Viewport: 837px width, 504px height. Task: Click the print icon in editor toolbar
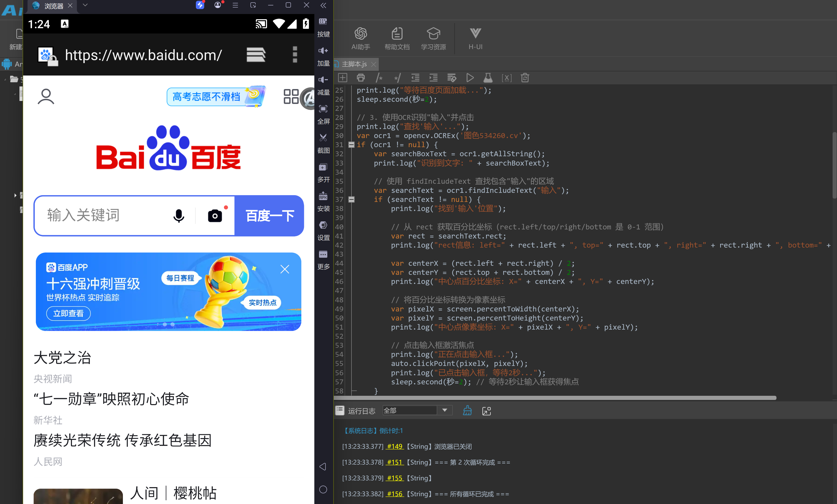361,78
